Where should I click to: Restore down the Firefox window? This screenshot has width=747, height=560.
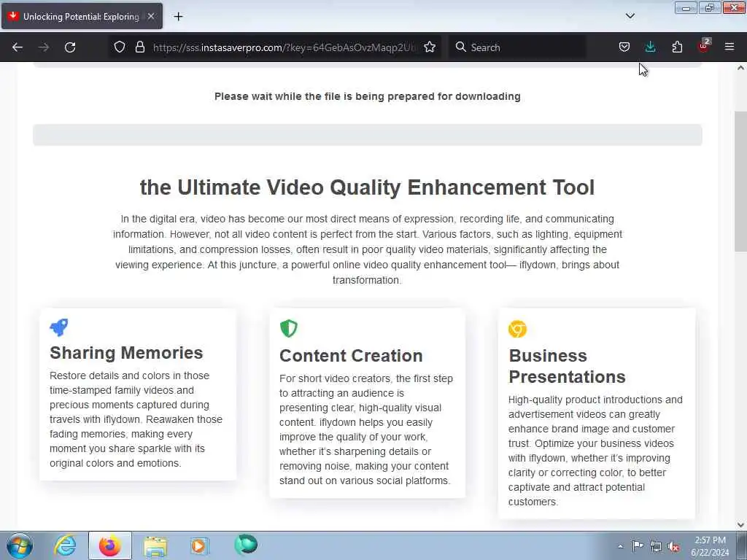coord(710,8)
